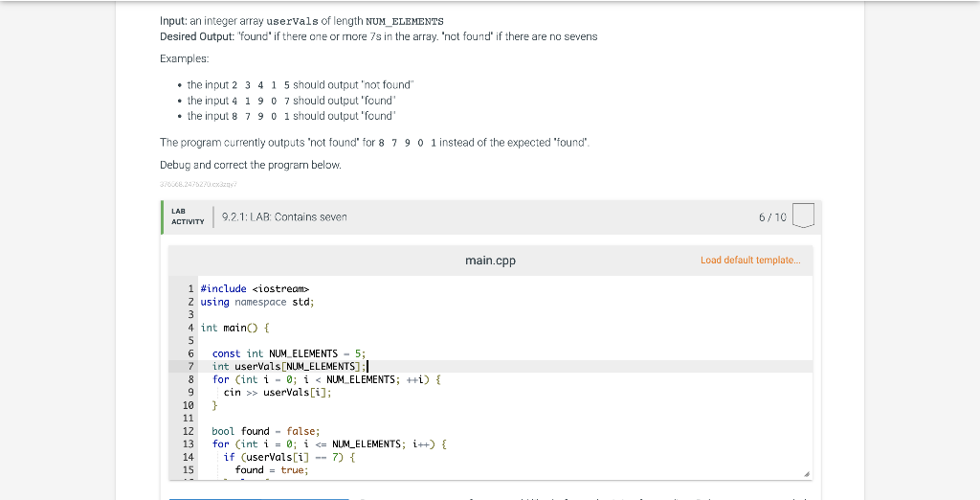This screenshot has width=980, height=500.
Task: Click the int userVals[NUM_ELEMENTS]; line
Action: [x=289, y=366]
